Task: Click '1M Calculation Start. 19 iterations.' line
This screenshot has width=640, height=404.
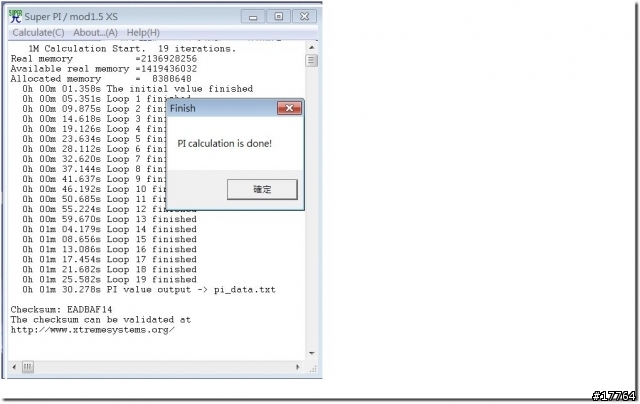Action: [x=132, y=49]
